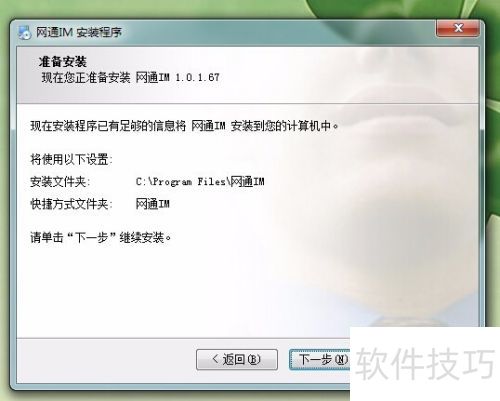Image resolution: width=500 pixels, height=401 pixels.
Task: Continue installation with 下一步(N) button
Action: coord(320,359)
